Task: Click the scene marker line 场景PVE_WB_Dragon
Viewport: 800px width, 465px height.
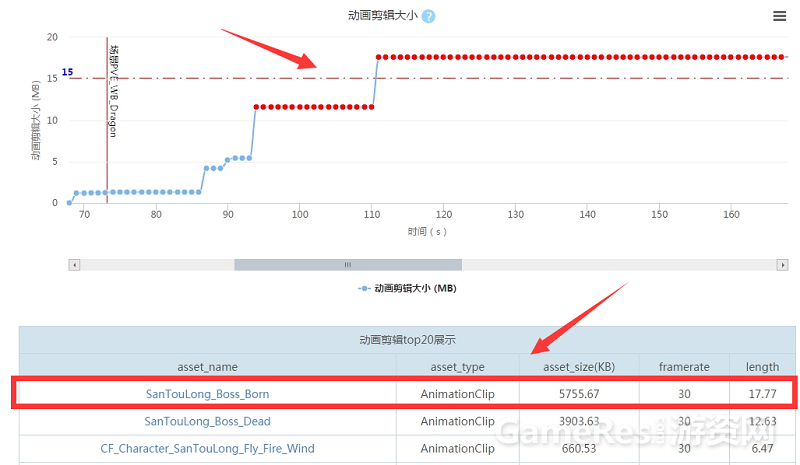Action: pos(107,120)
